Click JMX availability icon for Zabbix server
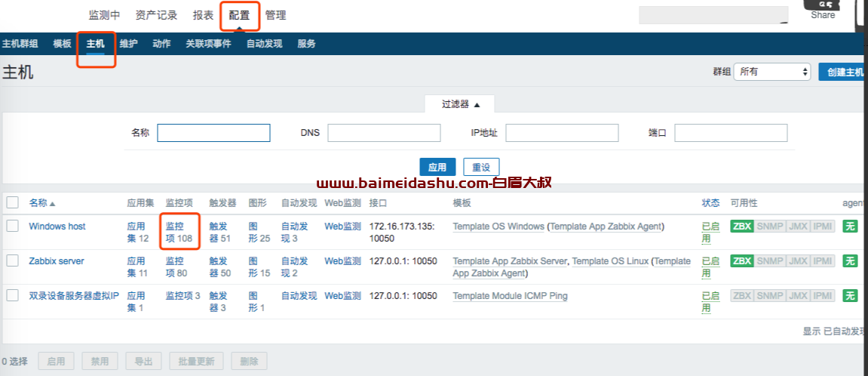This screenshot has height=376, width=868. click(x=797, y=261)
